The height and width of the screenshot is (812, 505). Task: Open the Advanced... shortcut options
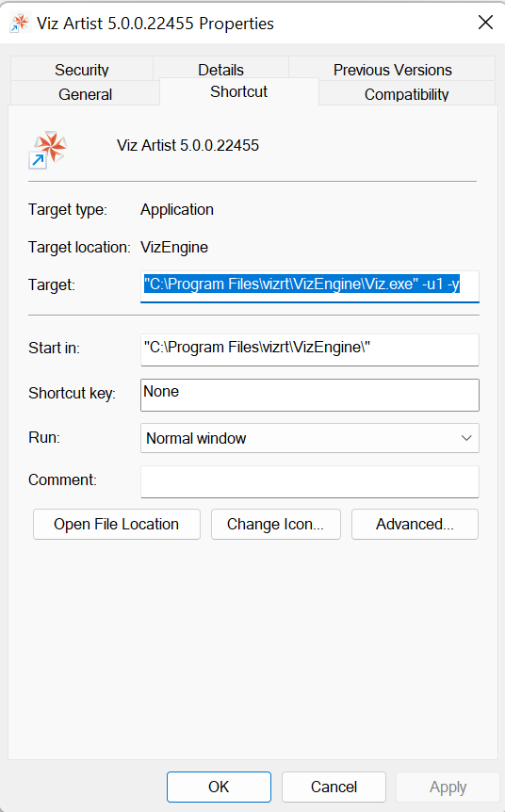(x=415, y=524)
